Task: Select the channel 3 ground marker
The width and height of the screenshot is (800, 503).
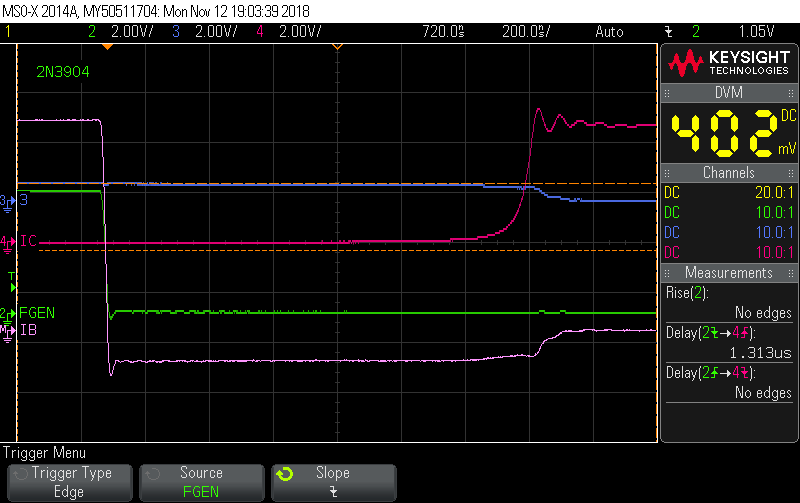Action: click(7, 202)
